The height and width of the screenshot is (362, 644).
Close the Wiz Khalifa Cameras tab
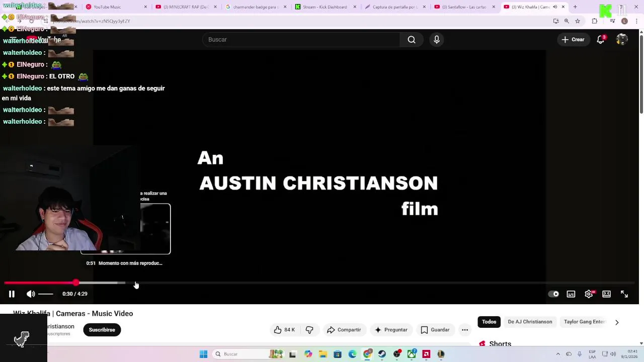click(563, 7)
